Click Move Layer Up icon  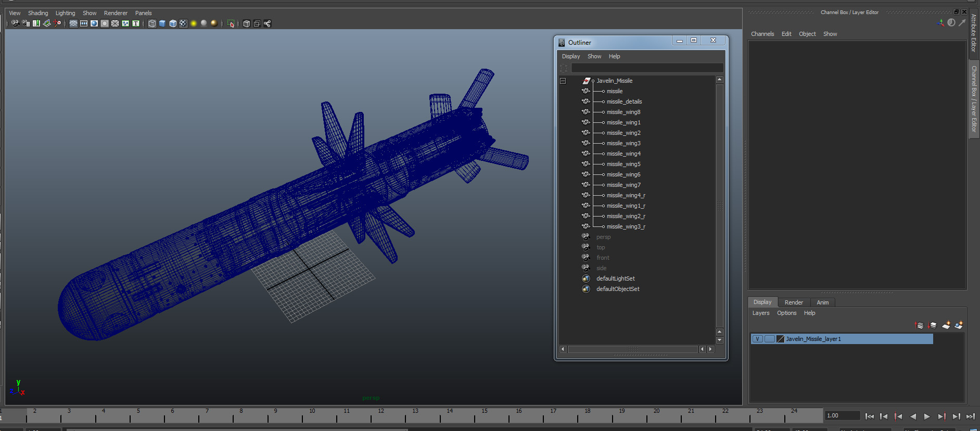pos(919,325)
